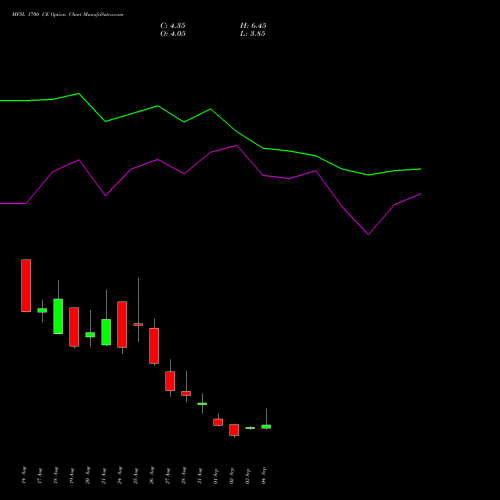Click the '19 Aug' date axis label

[x=72, y=475]
